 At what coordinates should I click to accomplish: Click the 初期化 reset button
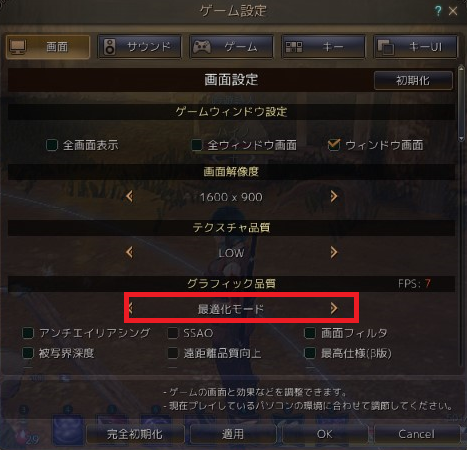413,80
